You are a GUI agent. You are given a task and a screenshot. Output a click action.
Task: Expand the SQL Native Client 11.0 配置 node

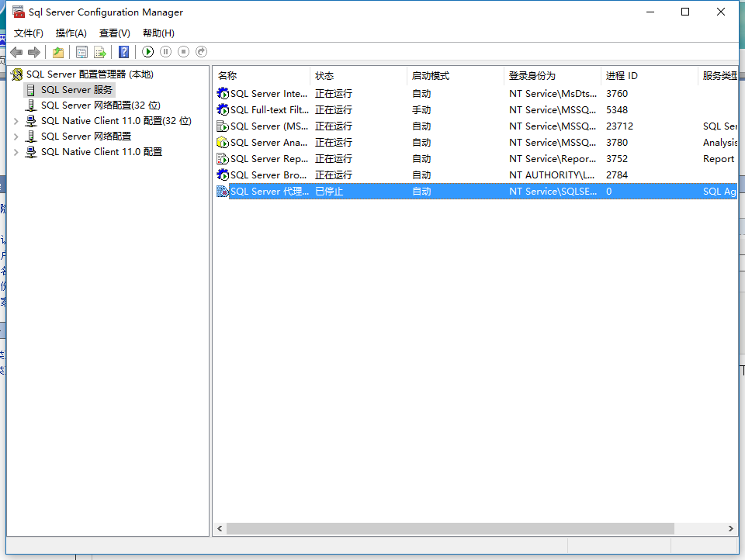16,153
